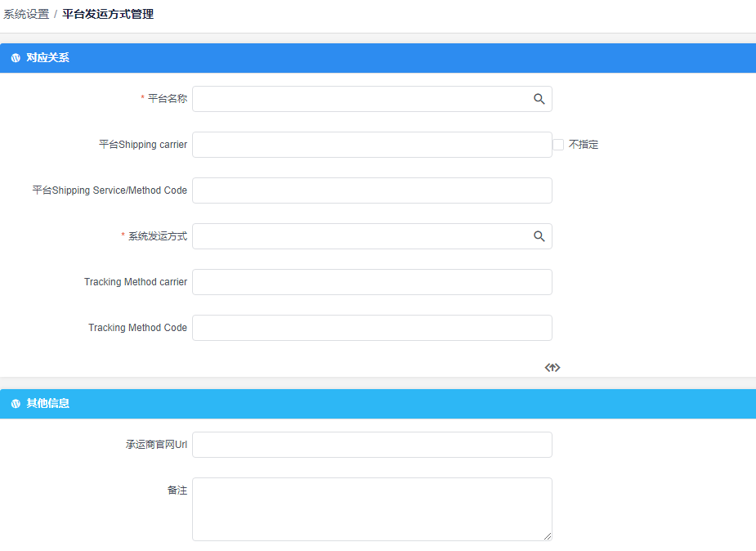The width and height of the screenshot is (756, 551).
Task: Focus the 平台Shipping Service/Method Code input
Action: (372, 190)
